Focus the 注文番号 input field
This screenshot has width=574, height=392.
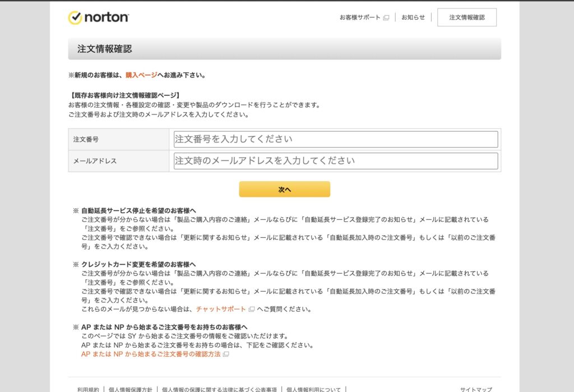click(x=336, y=139)
